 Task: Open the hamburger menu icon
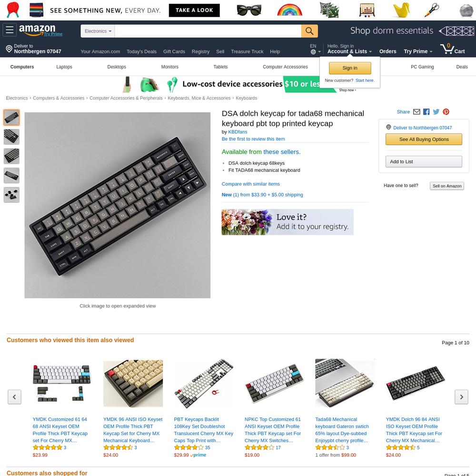10,30
